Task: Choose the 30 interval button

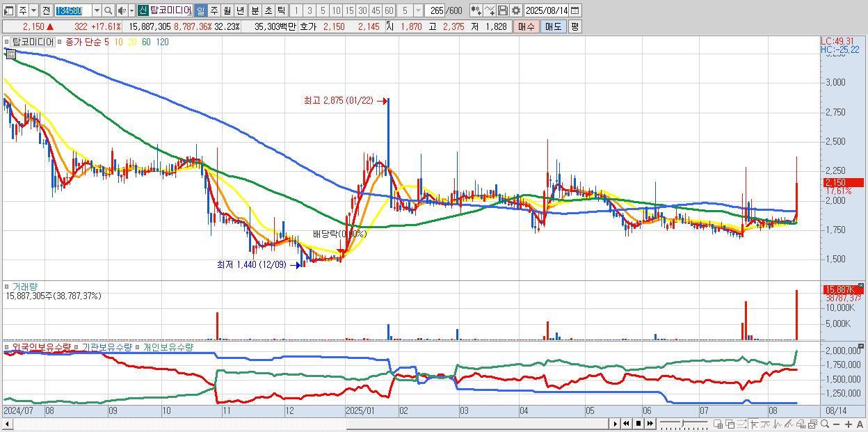Action: pos(362,10)
